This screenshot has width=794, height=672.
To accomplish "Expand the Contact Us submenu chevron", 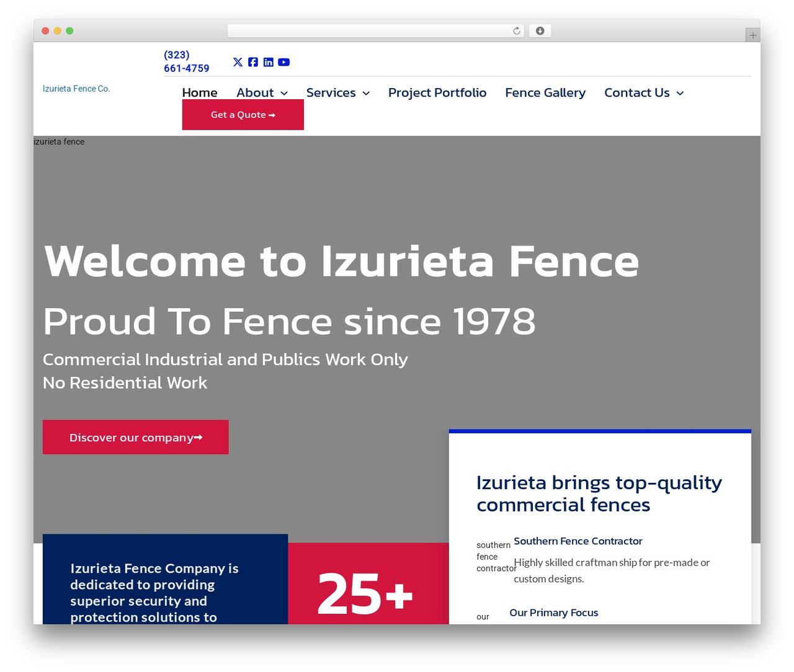I will [x=680, y=93].
